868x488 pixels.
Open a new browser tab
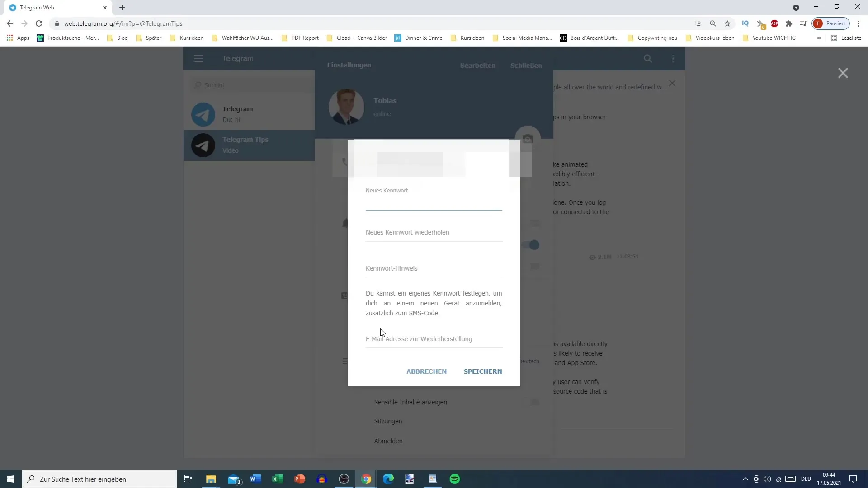122,8
